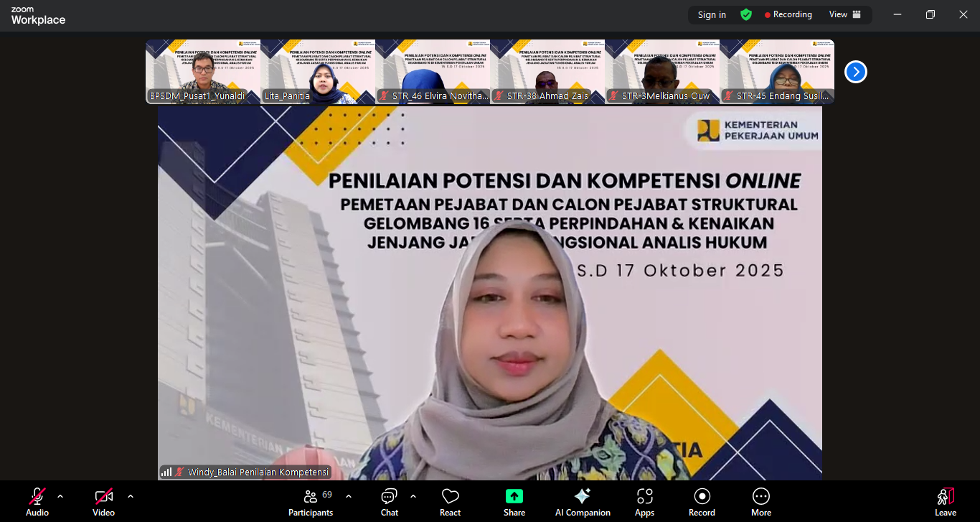
Task: Select the Lita_Panitia video thumbnail
Action: tap(318, 72)
